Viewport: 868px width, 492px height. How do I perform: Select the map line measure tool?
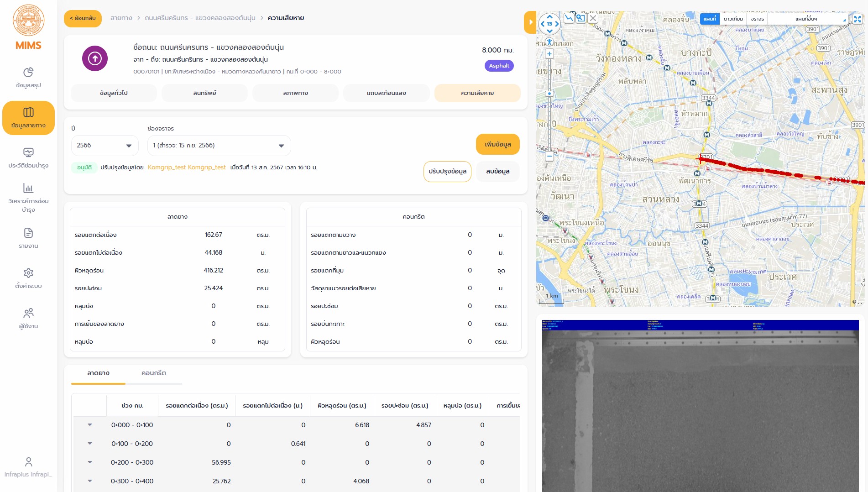569,18
